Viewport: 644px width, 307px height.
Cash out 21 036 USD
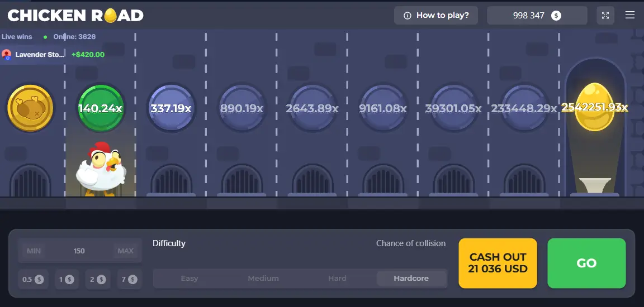pyautogui.click(x=498, y=263)
